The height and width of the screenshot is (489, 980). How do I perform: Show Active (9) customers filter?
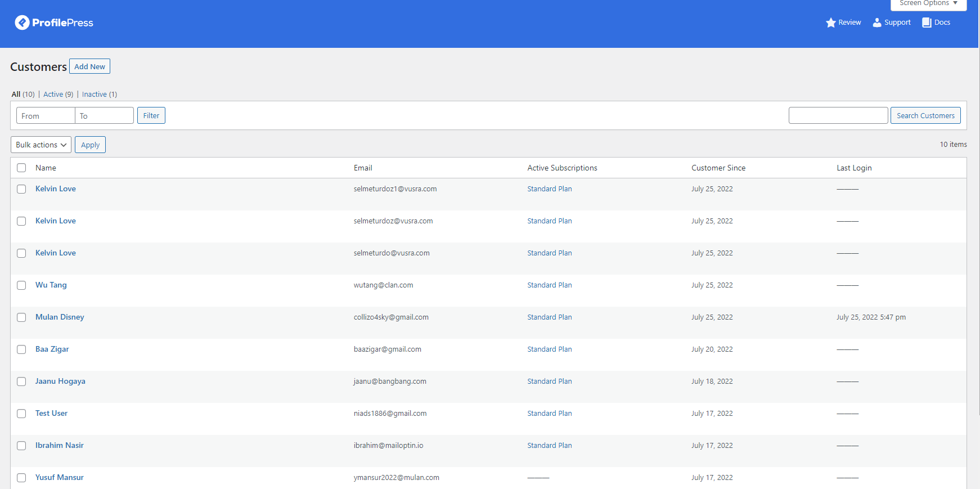(59, 94)
